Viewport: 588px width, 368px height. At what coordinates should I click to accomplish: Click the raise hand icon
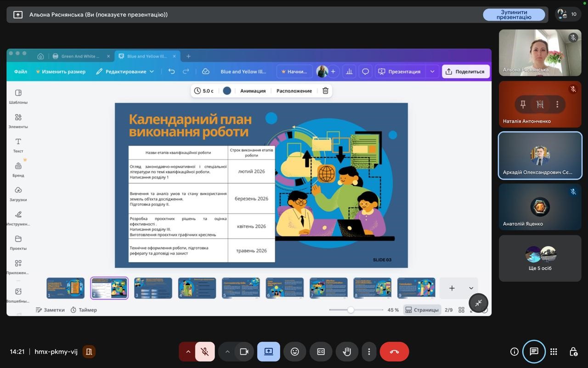(x=347, y=351)
